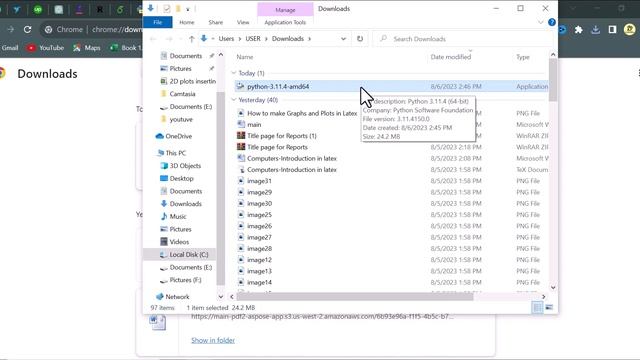Select Desktop in navigation pane
Screen dimensions: 640x360
[181, 178]
